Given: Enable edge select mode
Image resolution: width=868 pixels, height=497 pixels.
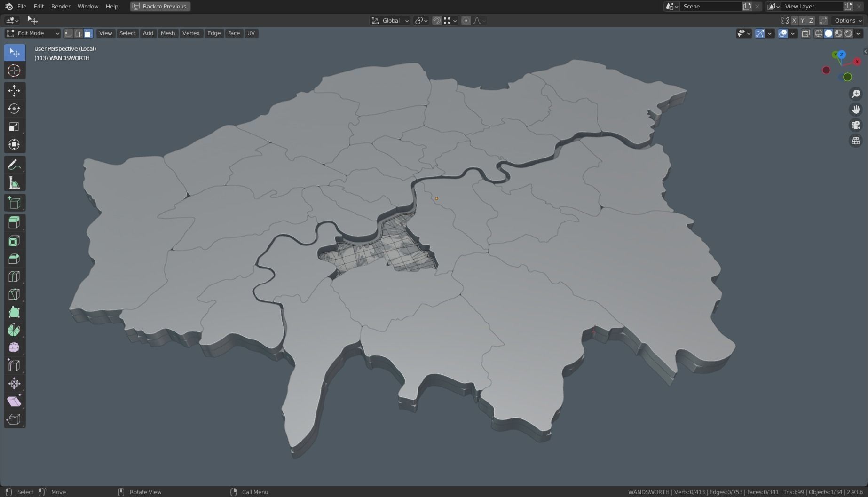Looking at the screenshot, I should tap(79, 33).
